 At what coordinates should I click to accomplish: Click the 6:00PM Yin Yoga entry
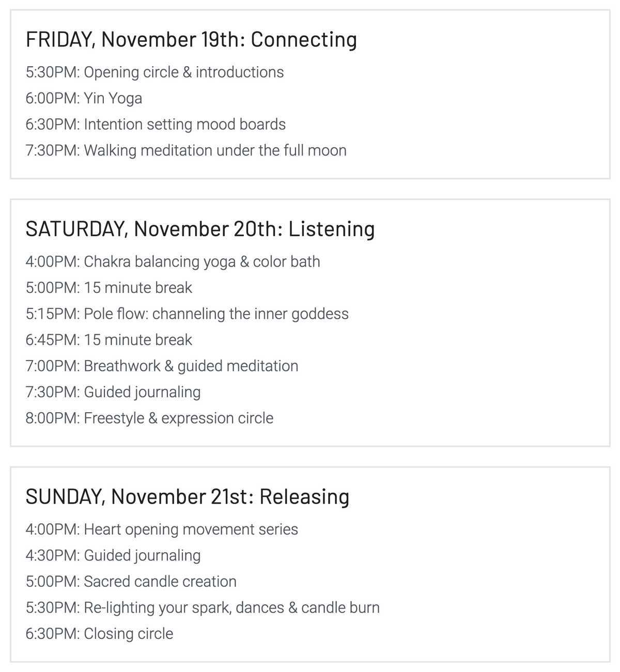pos(84,99)
